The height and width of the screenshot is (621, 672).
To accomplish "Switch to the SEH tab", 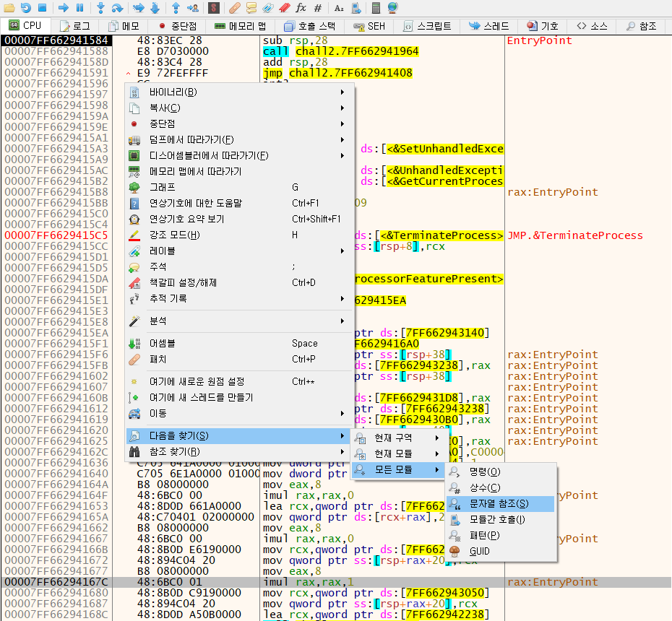I will (369, 26).
